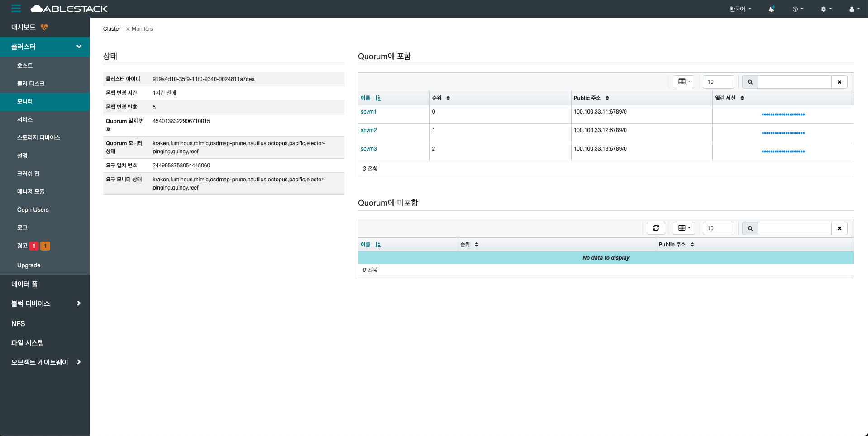868x436 pixels.
Task: Click the scvm2 open sessions sparkline
Action: (783, 133)
